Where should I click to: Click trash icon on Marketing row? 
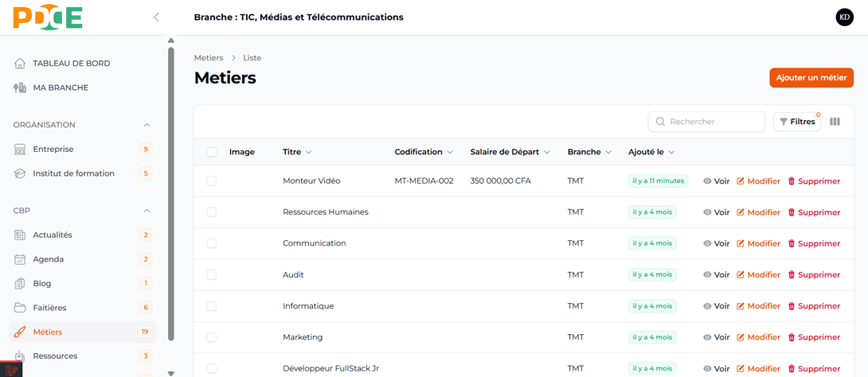pos(792,337)
